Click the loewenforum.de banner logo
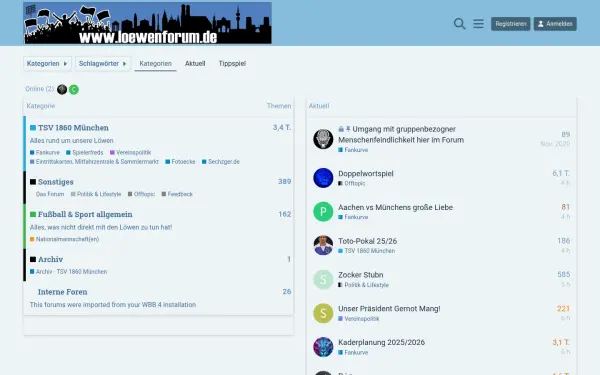The width and height of the screenshot is (600, 375). pos(147,23)
